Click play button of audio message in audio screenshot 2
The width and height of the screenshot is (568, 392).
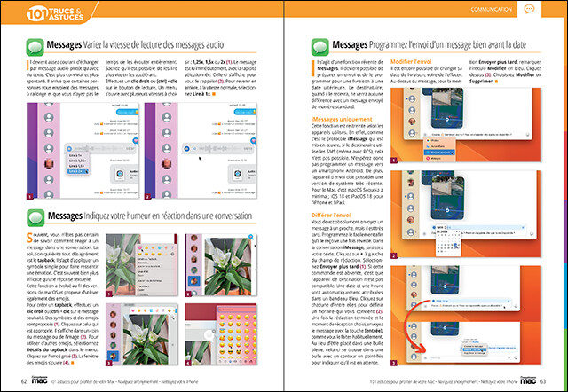click(x=186, y=148)
